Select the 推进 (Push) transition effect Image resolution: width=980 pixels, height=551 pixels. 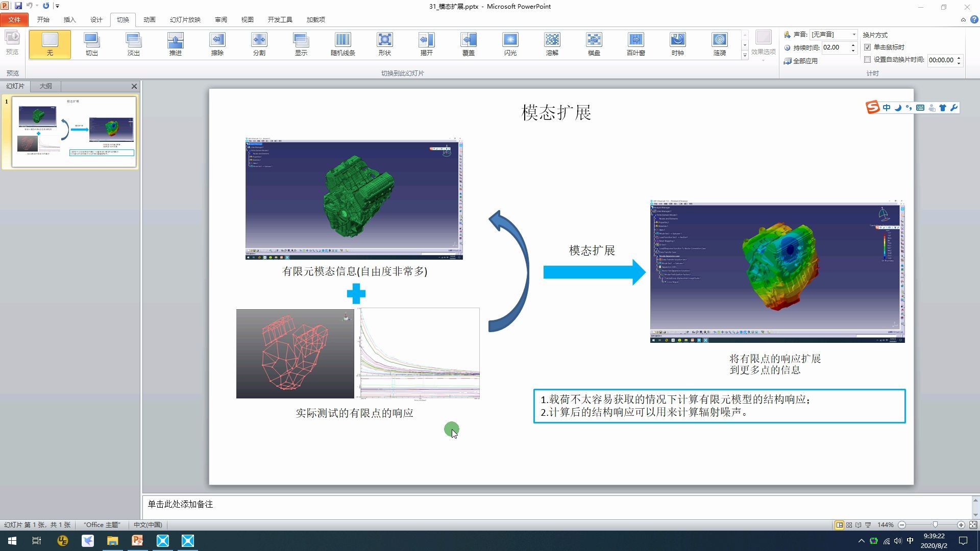point(175,44)
